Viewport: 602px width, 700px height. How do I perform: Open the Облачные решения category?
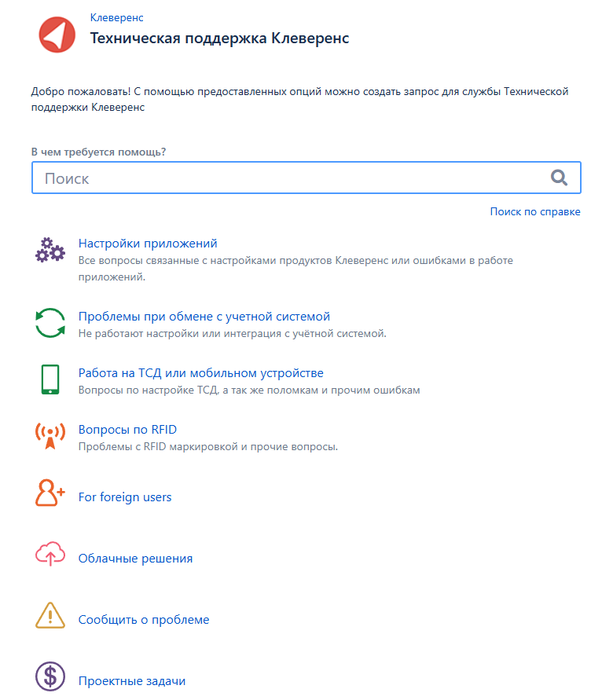tap(135, 559)
